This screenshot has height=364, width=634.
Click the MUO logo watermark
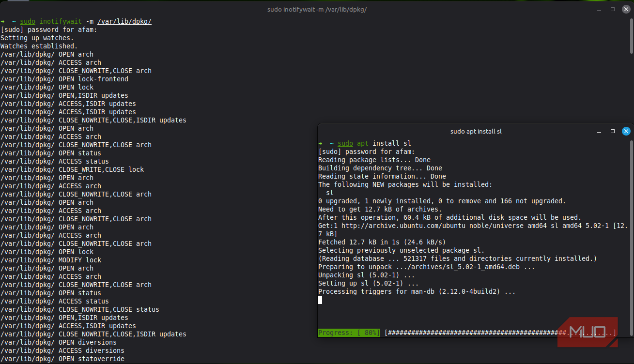click(587, 332)
